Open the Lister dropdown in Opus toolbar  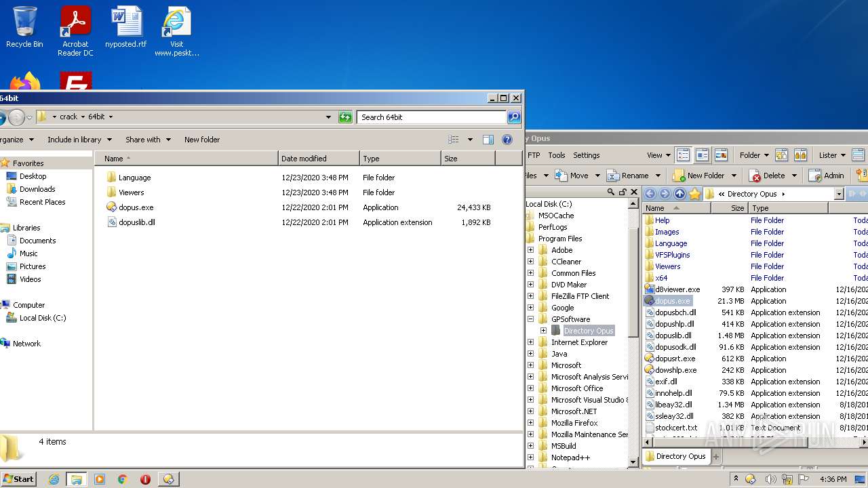pos(832,155)
